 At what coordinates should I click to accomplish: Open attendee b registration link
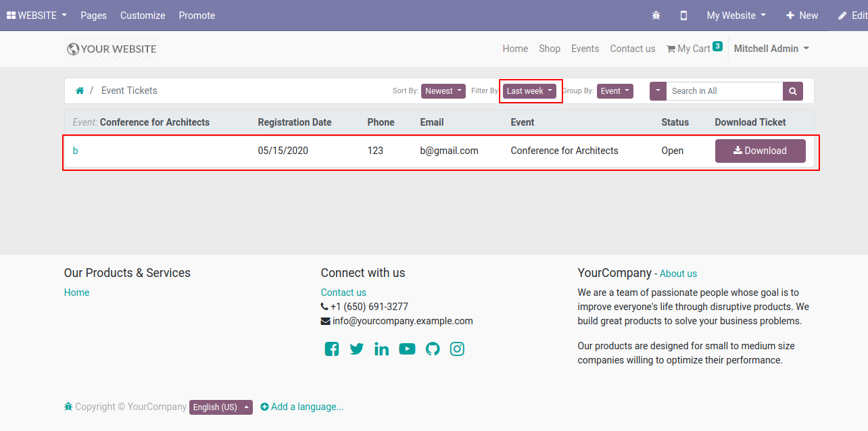(75, 151)
